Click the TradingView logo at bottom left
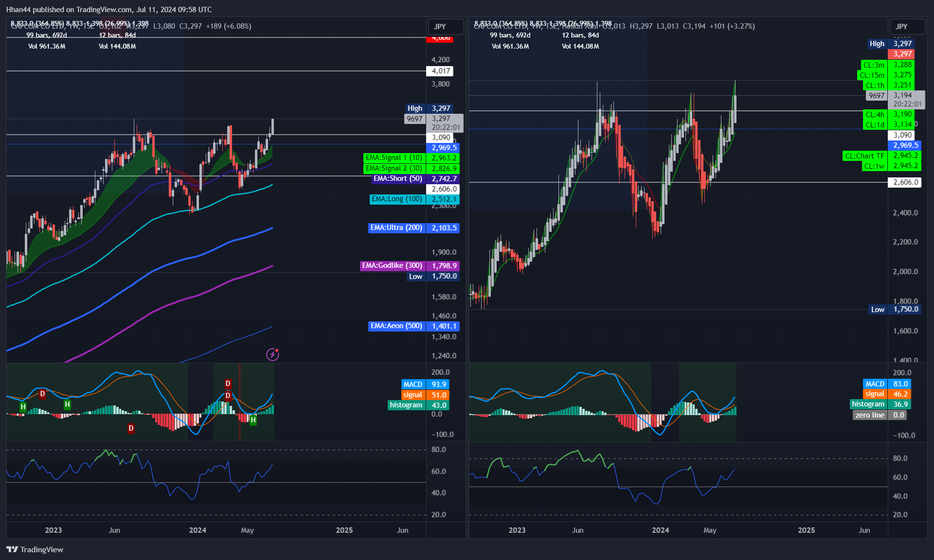Image resolution: width=934 pixels, height=560 pixels. coord(35,549)
